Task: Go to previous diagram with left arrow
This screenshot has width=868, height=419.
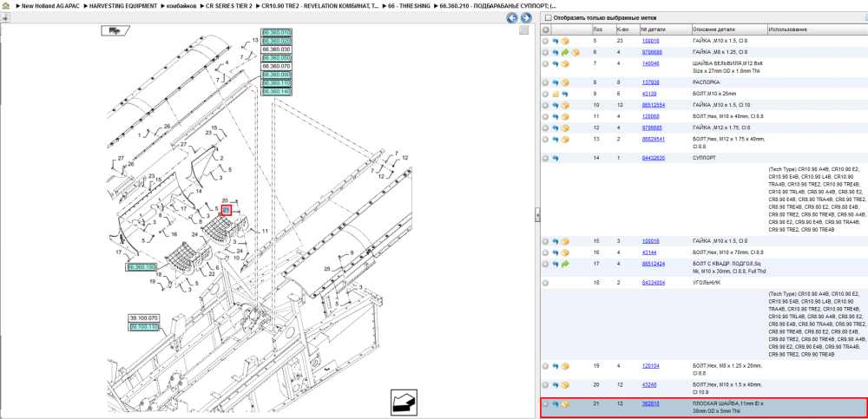Action: coord(512,17)
